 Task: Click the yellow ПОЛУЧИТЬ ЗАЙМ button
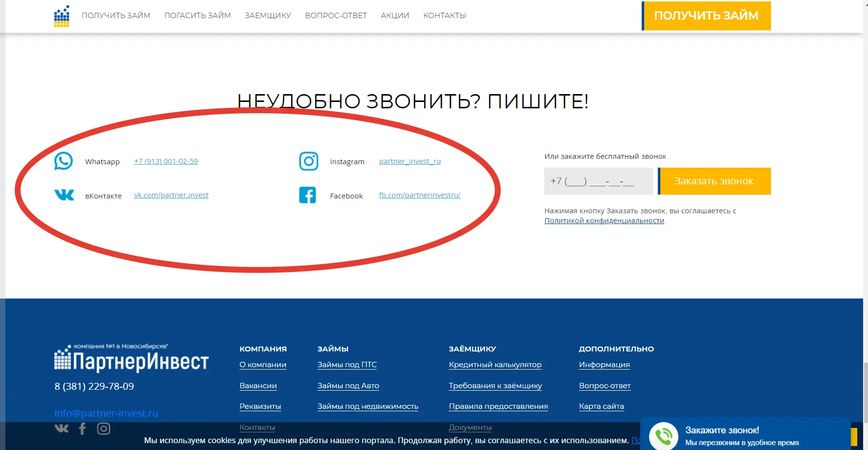coord(706,16)
